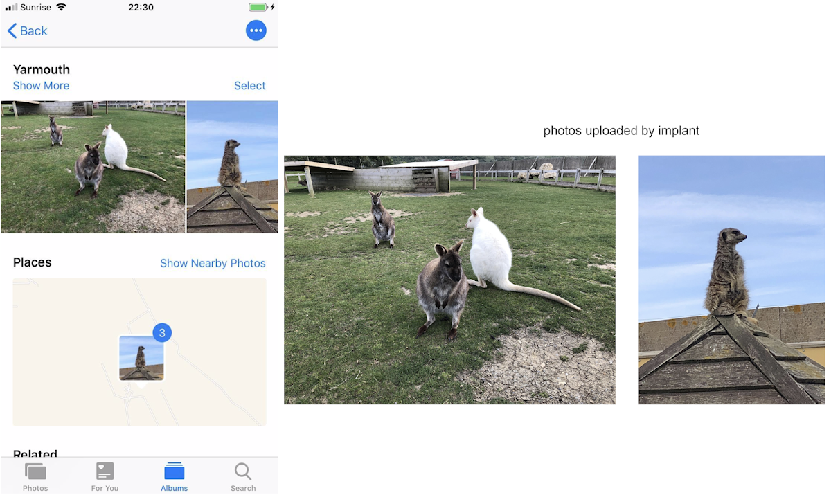The height and width of the screenshot is (504, 831).
Task: Tap the 22:30 clock in status bar
Action: pos(139,8)
